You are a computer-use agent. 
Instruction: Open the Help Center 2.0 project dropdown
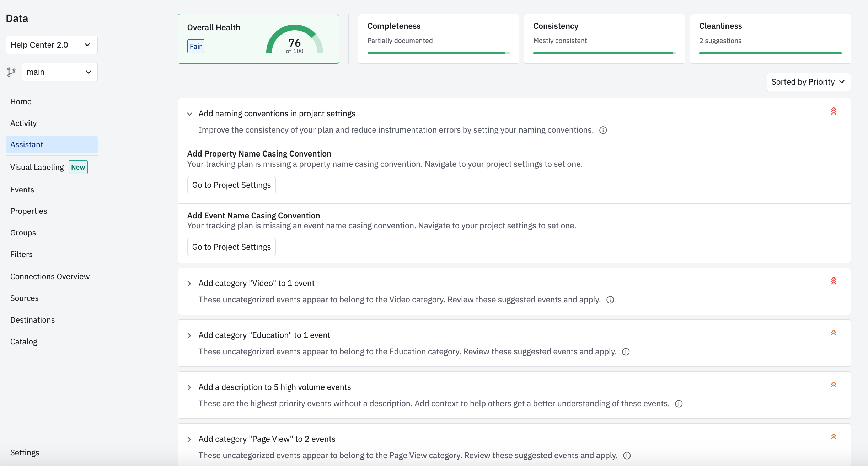pyautogui.click(x=52, y=45)
